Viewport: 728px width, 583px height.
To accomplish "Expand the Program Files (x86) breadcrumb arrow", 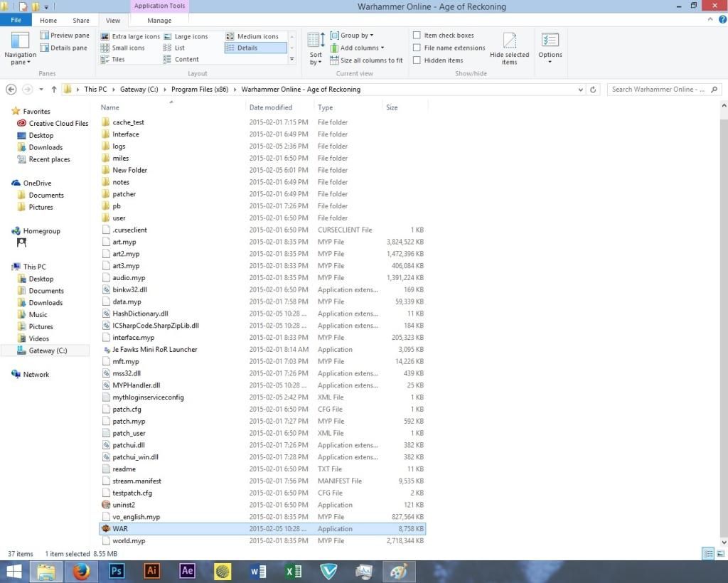I will click(235, 90).
